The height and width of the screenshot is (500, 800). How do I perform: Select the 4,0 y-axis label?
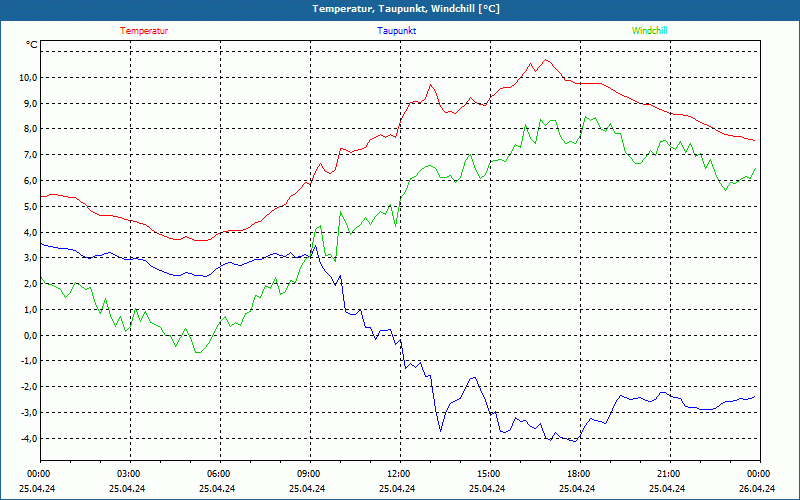point(30,232)
